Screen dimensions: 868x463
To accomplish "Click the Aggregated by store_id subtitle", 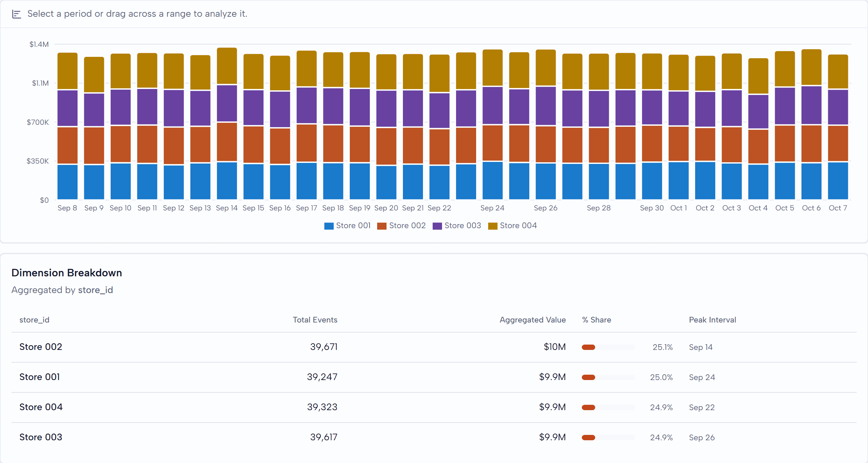I will click(x=62, y=290).
